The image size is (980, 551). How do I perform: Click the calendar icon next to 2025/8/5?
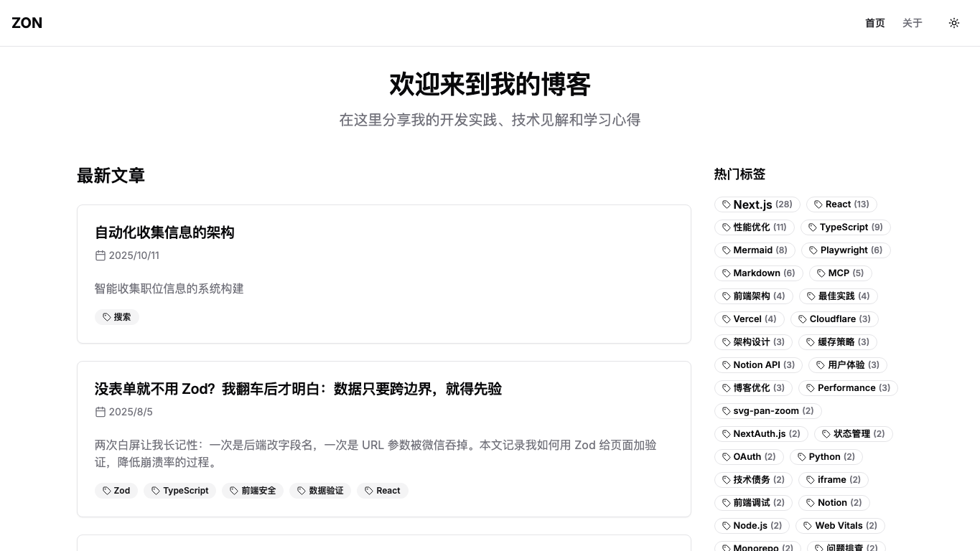(101, 412)
